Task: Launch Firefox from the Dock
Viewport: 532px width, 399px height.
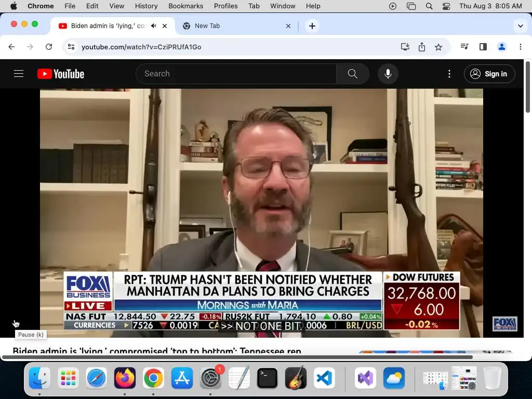Action: 125,378
